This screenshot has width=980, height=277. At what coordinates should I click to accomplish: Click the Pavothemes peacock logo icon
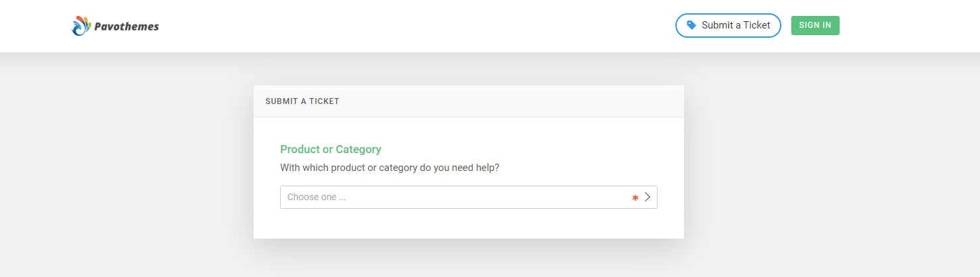81,26
